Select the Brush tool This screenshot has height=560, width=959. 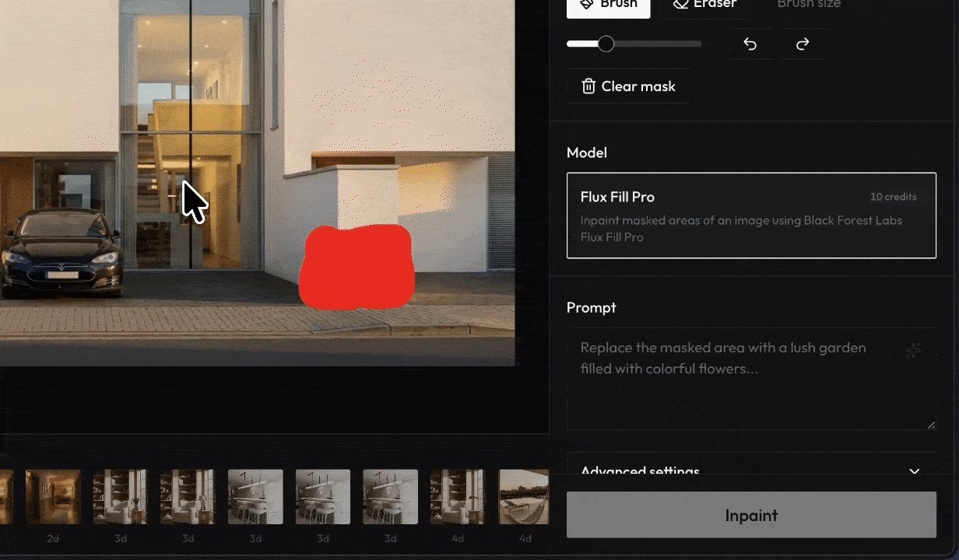608,6
